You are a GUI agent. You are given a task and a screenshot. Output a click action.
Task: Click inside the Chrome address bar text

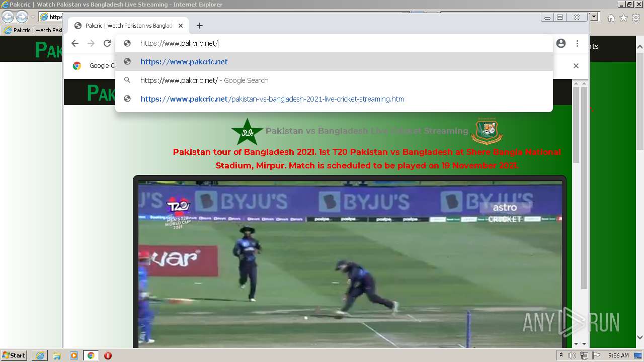coord(179,43)
